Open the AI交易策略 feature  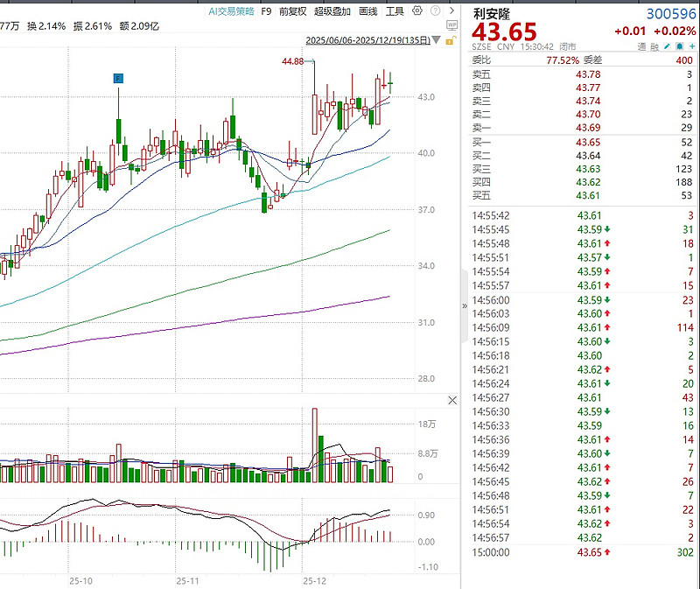pyautogui.click(x=231, y=11)
